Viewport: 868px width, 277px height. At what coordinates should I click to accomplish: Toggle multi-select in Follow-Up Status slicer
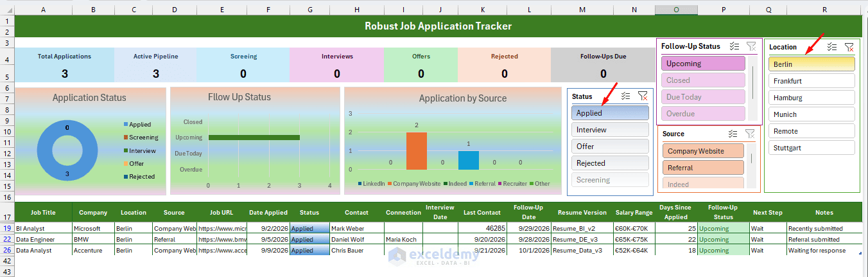735,46
